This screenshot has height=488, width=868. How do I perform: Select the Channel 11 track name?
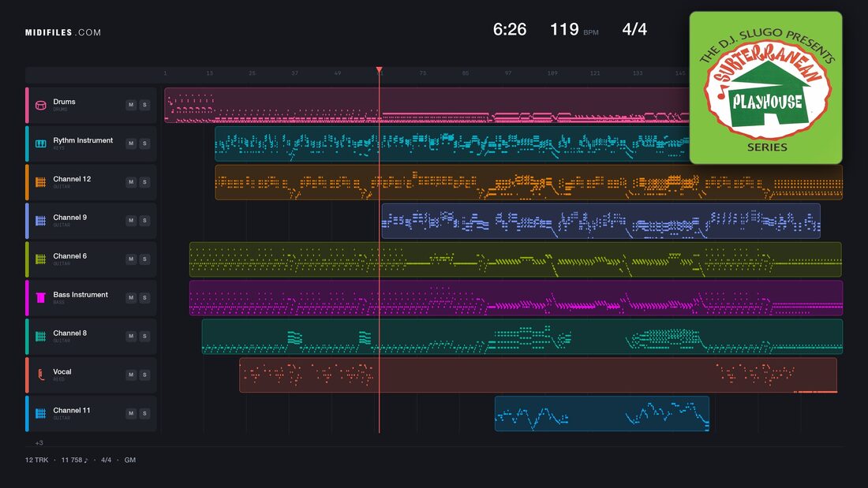(71, 411)
